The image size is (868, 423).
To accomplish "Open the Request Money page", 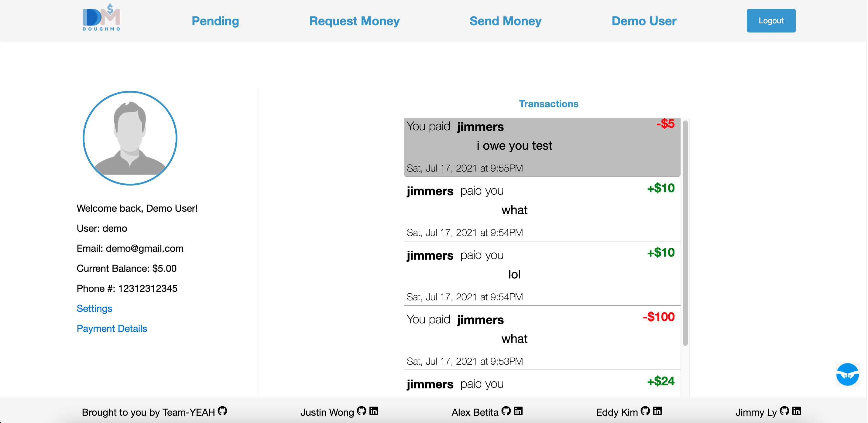I will [x=355, y=21].
